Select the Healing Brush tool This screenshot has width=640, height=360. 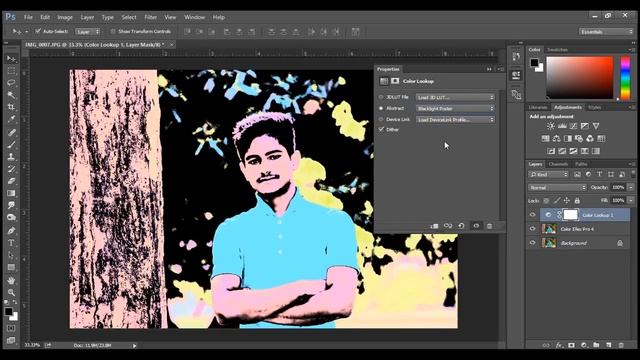click(11, 132)
